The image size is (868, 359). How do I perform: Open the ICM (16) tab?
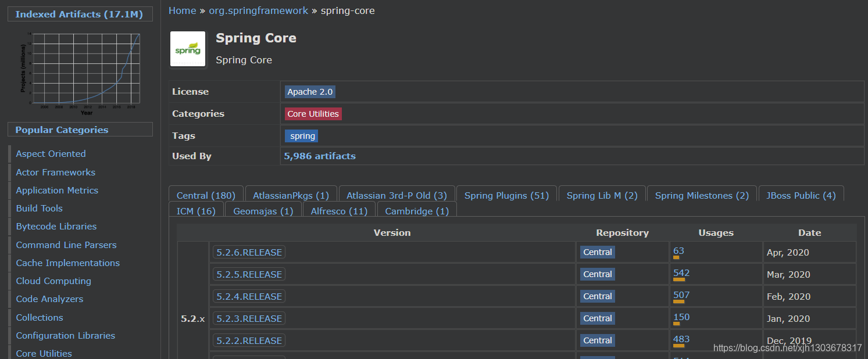[x=196, y=211]
